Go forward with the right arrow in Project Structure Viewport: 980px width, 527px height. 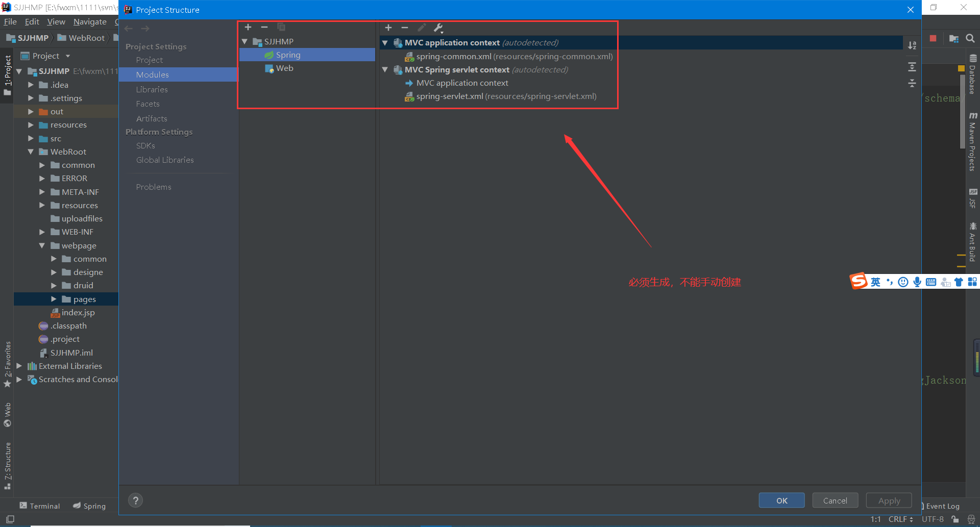coord(145,29)
